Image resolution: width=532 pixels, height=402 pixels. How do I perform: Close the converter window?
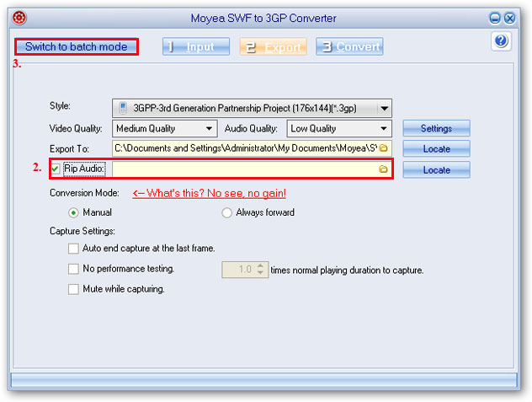(509, 18)
